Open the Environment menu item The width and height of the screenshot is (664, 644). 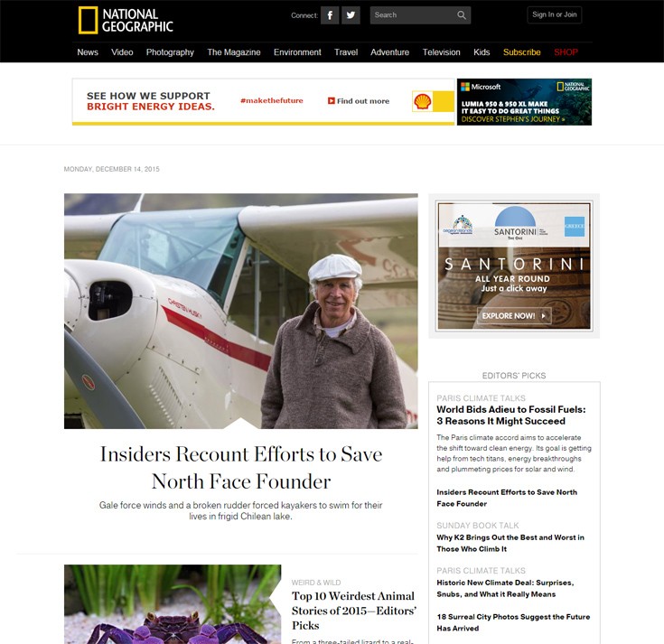[x=297, y=52]
